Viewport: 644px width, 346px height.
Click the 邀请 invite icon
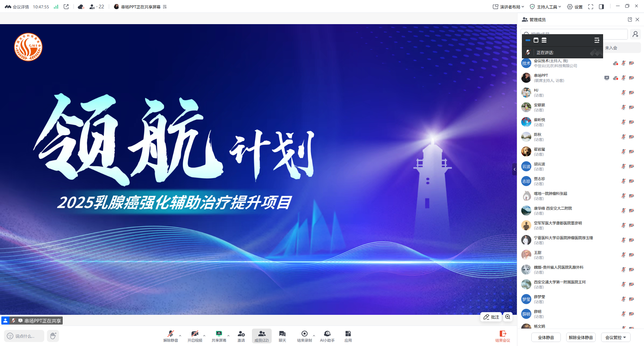[241, 336]
